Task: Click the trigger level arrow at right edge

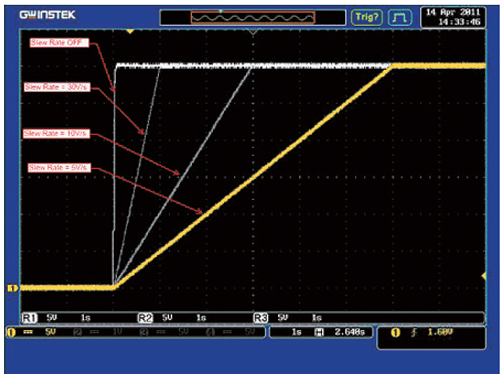Action: pos(484,276)
